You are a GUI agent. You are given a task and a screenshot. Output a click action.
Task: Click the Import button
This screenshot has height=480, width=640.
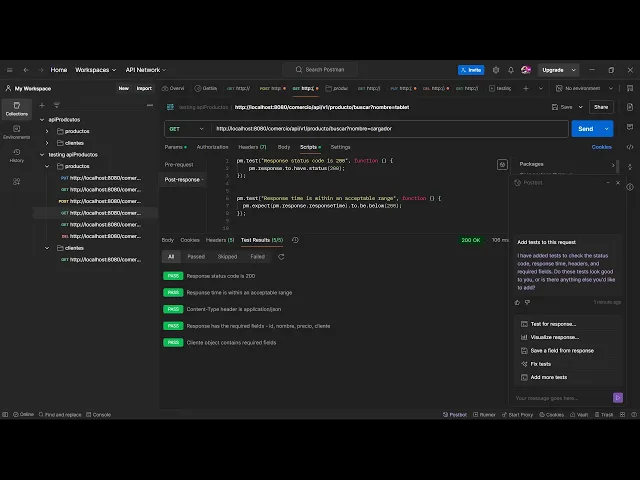(144, 88)
